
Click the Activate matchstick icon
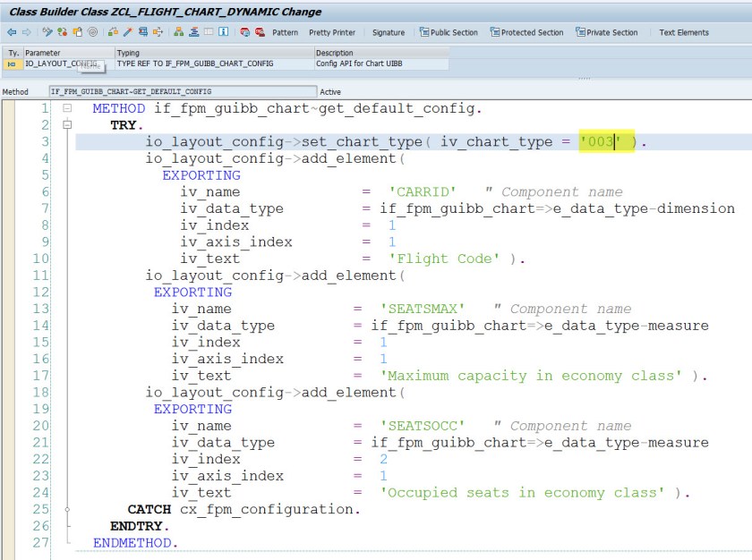[128, 32]
